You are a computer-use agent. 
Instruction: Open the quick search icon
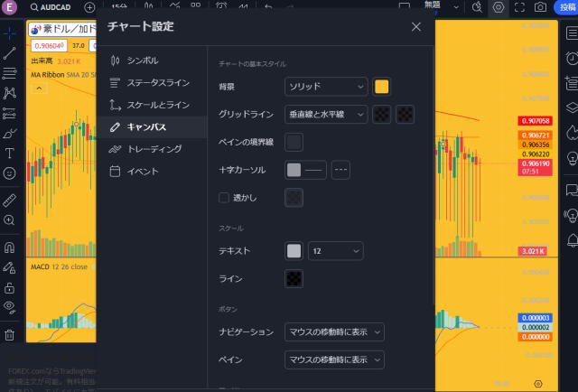tap(477, 7)
